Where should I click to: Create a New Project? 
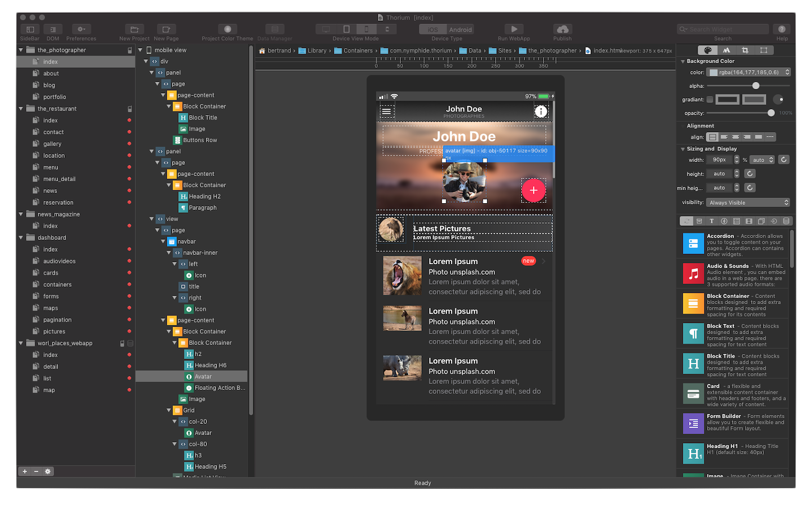(x=134, y=29)
